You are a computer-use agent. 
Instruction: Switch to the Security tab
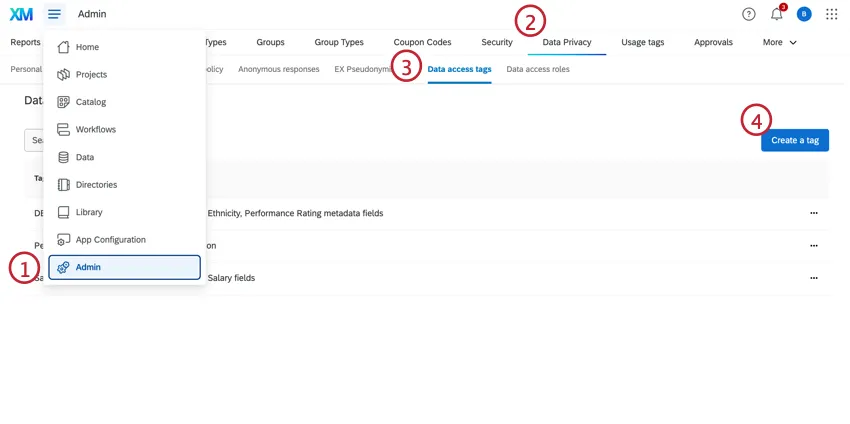pyautogui.click(x=496, y=42)
